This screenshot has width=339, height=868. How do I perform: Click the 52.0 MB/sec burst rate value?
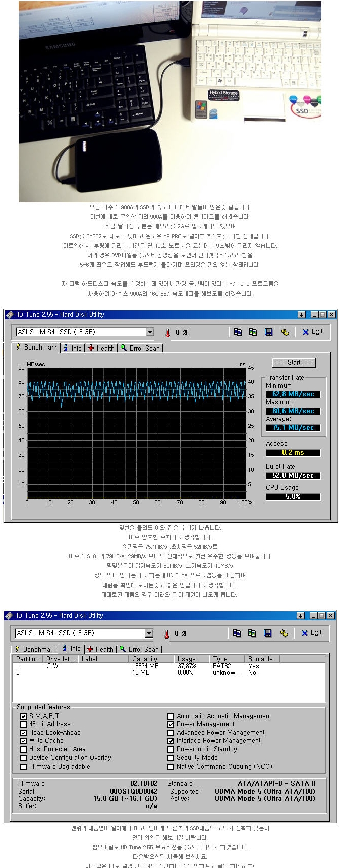pos(293,476)
